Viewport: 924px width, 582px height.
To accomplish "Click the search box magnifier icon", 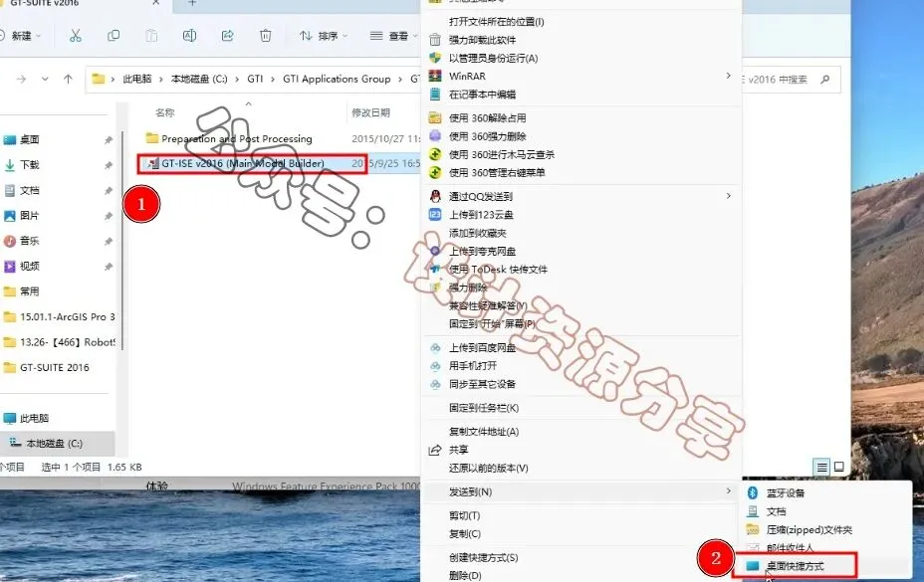I will point(825,79).
